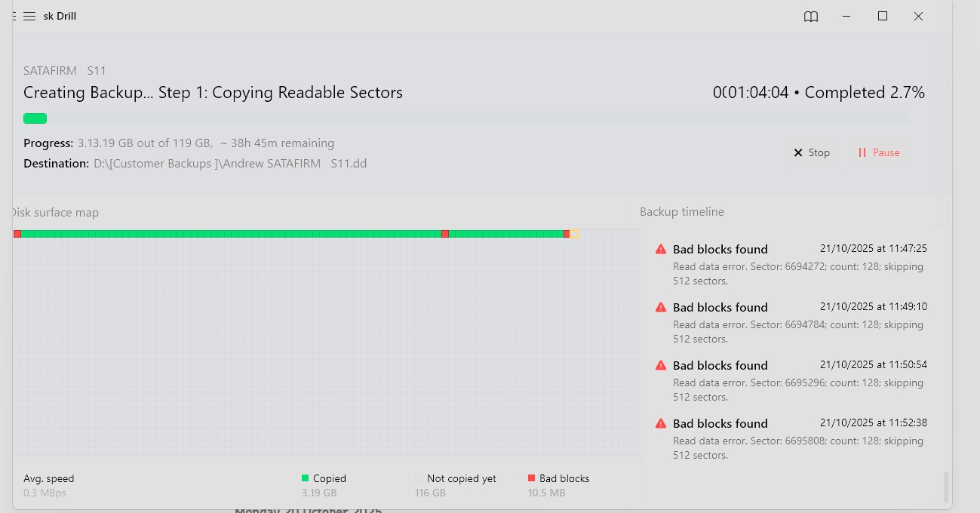Open the hamburger menu
The height and width of the screenshot is (513, 980).
[29, 16]
